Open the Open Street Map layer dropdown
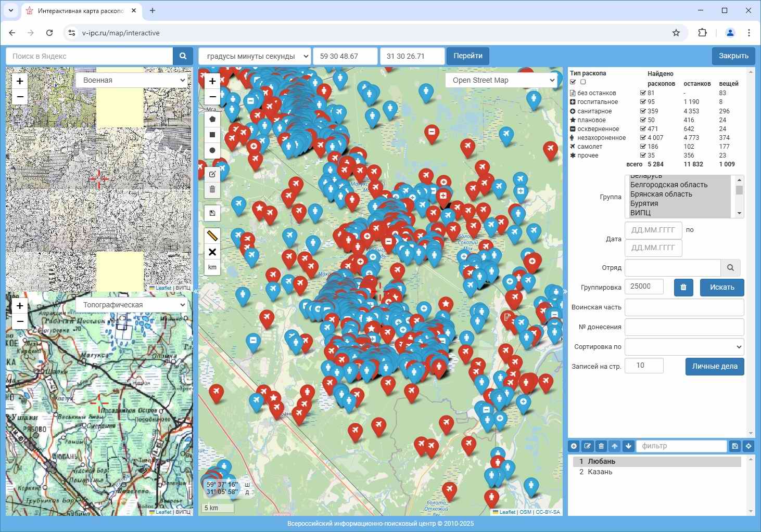 501,80
